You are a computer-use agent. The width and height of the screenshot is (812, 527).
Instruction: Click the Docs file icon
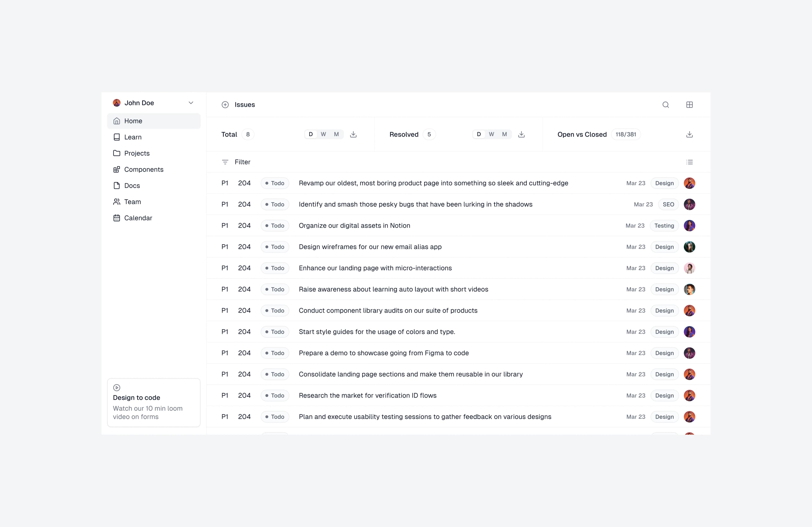click(x=117, y=186)
